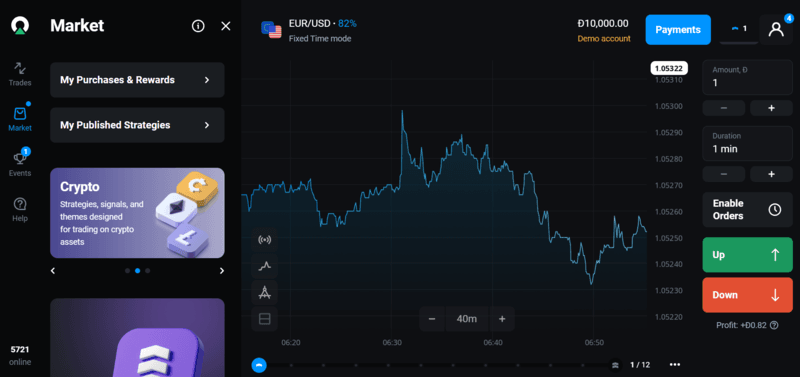Click the blue progress slider handle

point(259,365)
